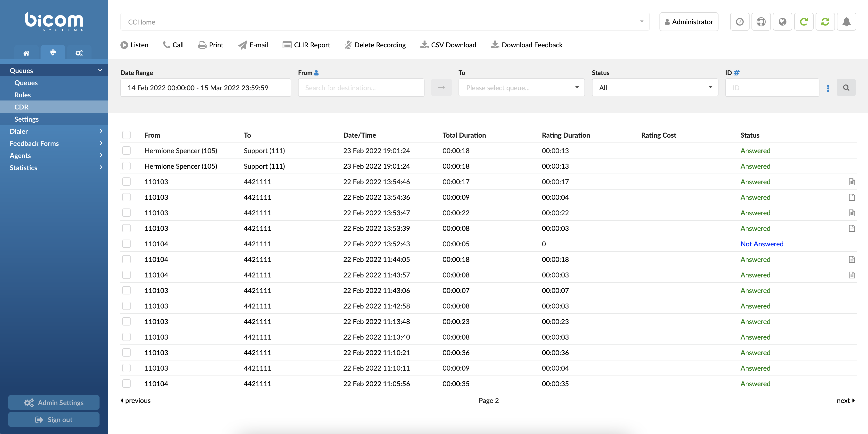Screen dimensions: 868x434
Task: Check the row dated 22 Feb 2022 11:44:05
Action: (126, 259)
